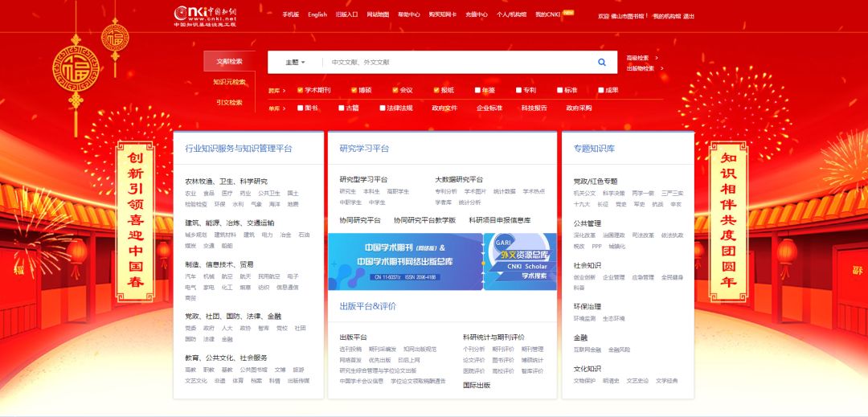Viewport: 868px width, 417px height.
Task: Switch to 引文检索 tab
Action: 229,102
